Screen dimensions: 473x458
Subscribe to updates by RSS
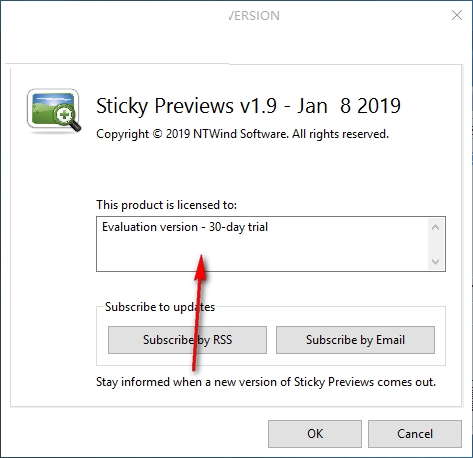coord(187,340)
